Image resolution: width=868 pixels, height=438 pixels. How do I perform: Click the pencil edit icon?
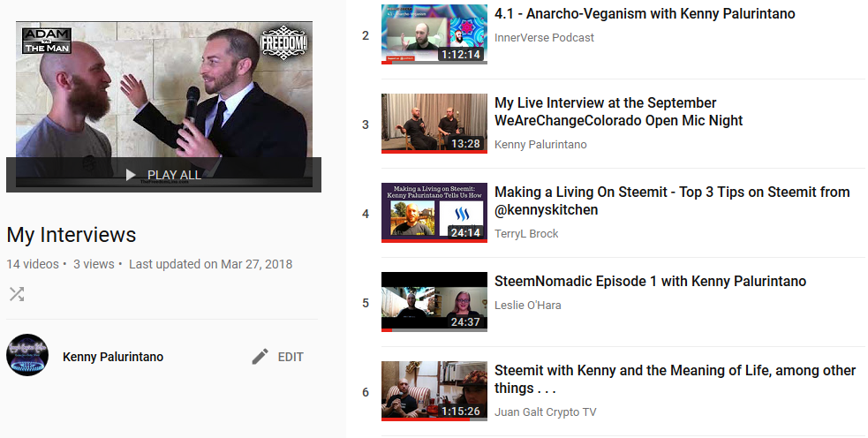(x=260, y=357)
